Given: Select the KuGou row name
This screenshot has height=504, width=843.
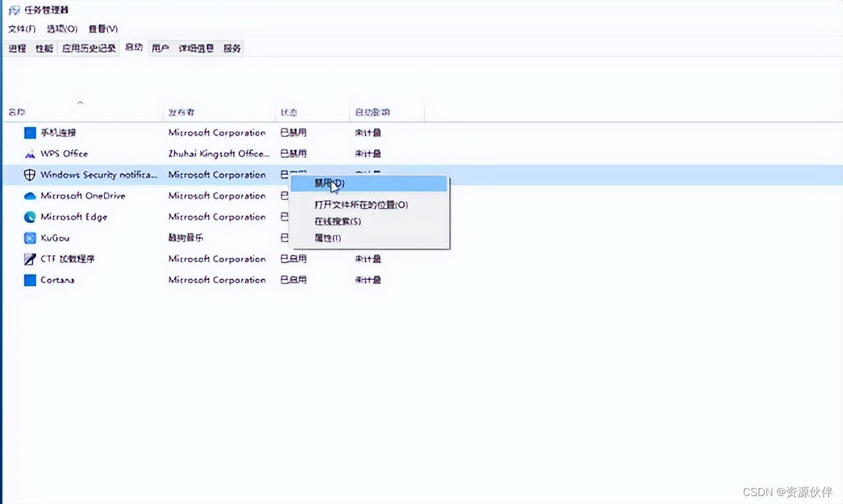Looking at the screenshot, I should 55,238.
